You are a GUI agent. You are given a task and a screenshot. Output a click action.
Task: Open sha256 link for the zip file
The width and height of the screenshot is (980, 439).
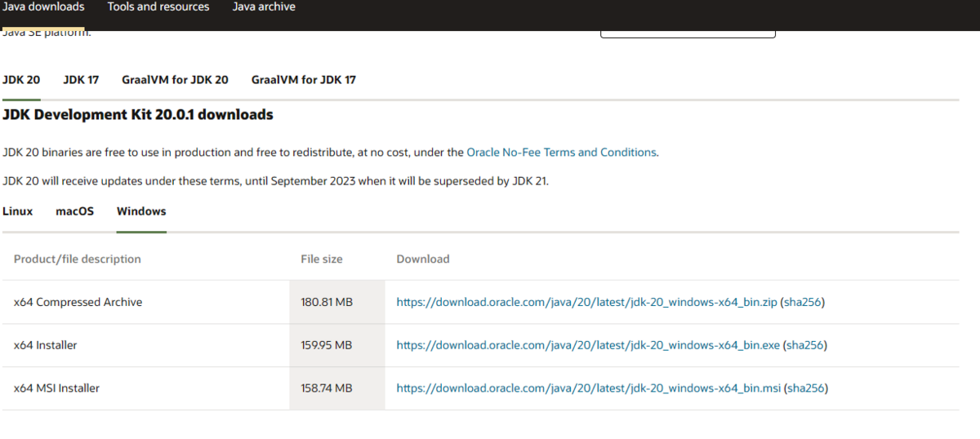(x=803, y=302)
